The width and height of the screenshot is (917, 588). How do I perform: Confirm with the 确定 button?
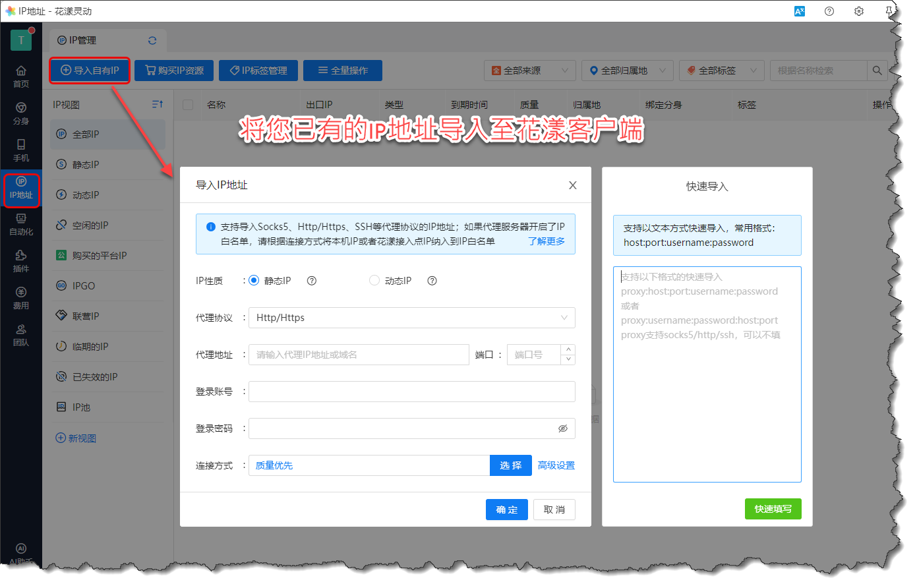point(507,510)
